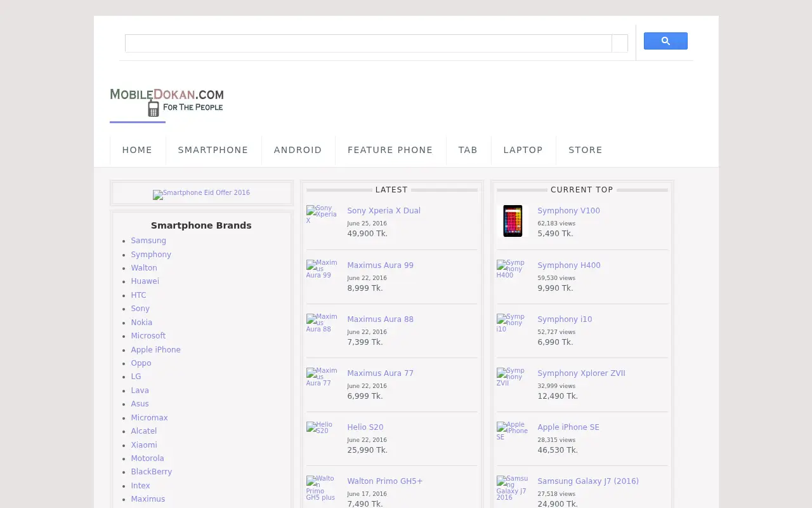812x508 pixels.
Task: Open the Alcatel brand link
Action: [144, 431]
